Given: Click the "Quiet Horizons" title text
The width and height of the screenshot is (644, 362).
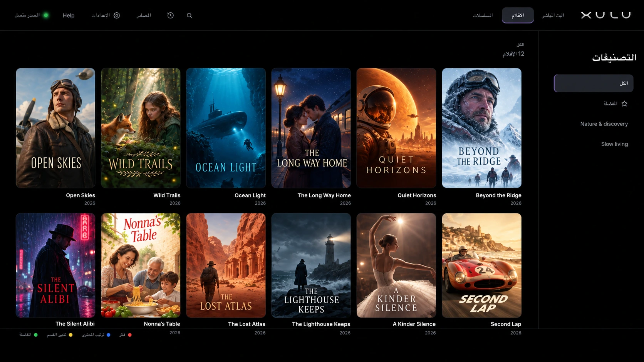Looking at the screenshot, I should point(417,195).
